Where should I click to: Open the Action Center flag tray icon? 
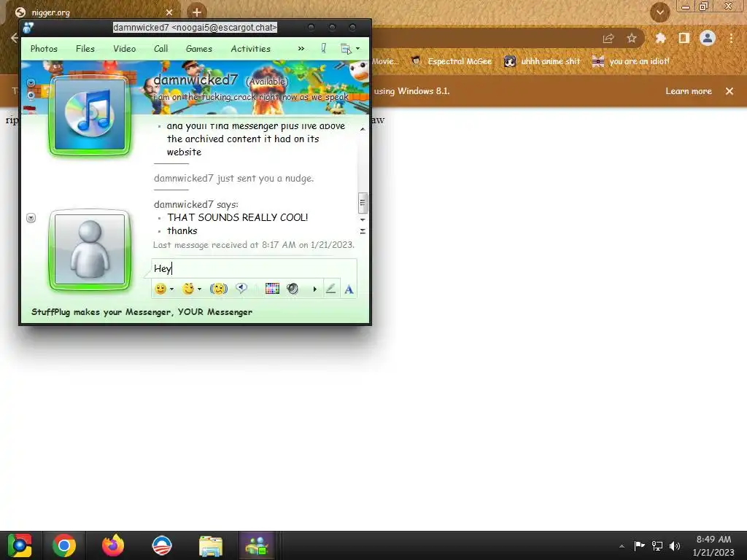(639, 545)
